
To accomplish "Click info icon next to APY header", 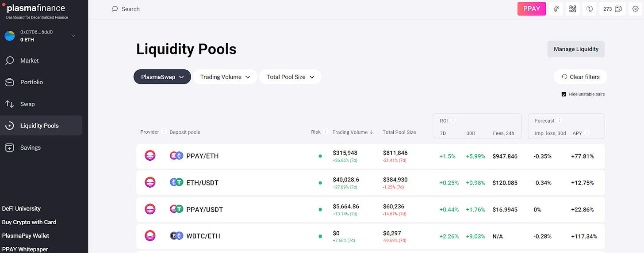I will click(x=587, y=132).
